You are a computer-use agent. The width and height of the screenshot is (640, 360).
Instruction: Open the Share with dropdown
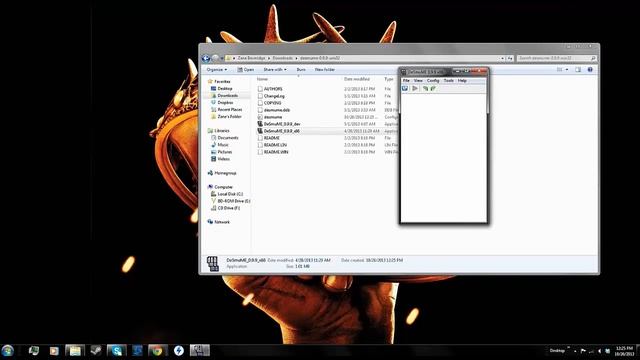(x=275, y=69)
